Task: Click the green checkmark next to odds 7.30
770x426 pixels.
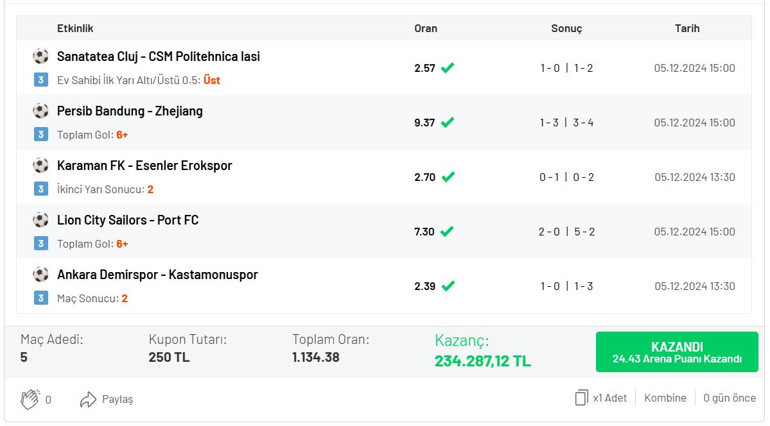Action: 447,232
